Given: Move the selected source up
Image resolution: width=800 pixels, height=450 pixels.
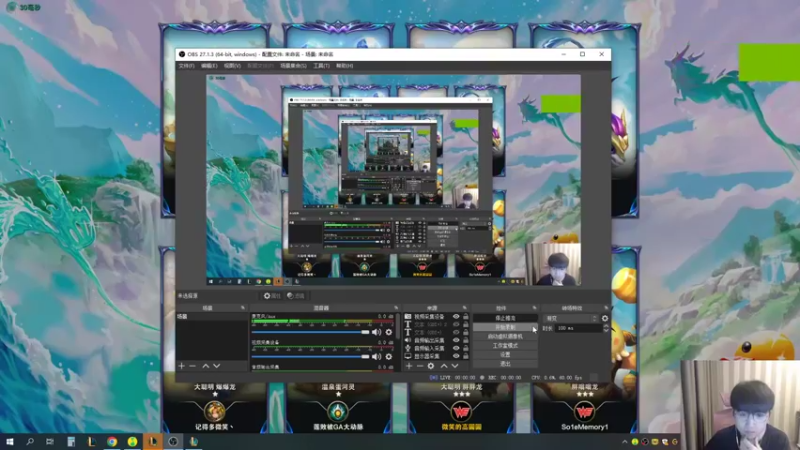Looking at the screenshot, I should (x=444, y=366).
